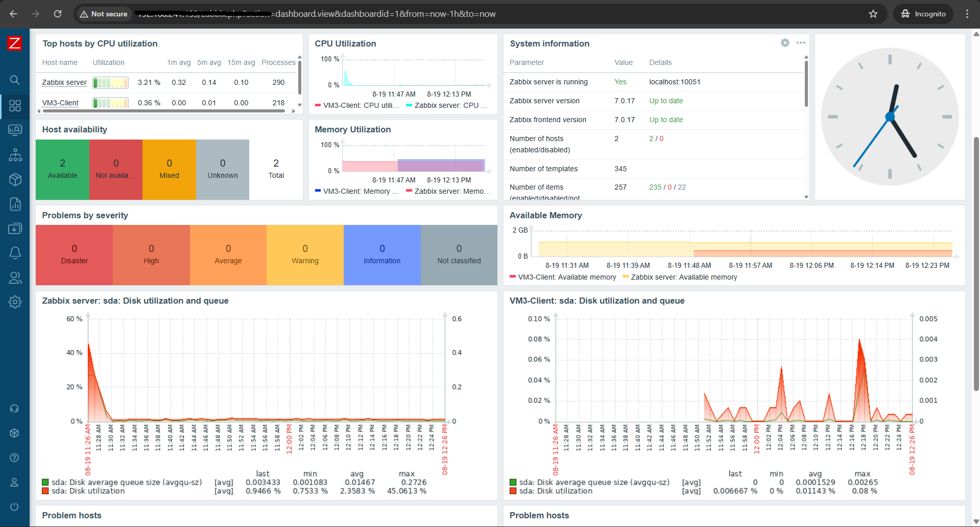The image size is (980, 527).
Task: Open the Dashboards section icon
Action: coord(15,106)
